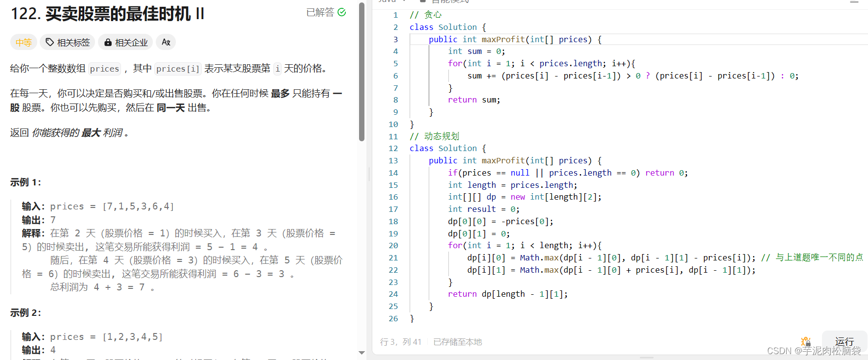Open the Ax font settings icon
This screenshot has height=360, width=868.
point(166,42)
